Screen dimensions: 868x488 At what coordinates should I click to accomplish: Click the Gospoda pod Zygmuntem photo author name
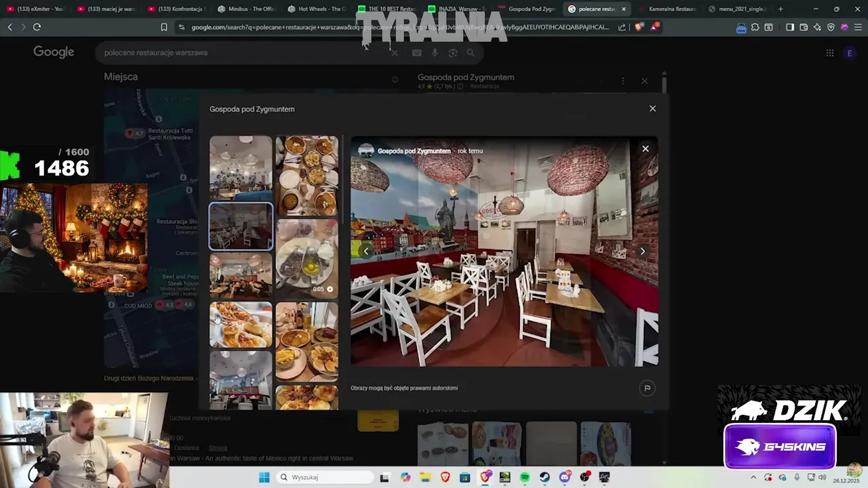click(414, 151)
